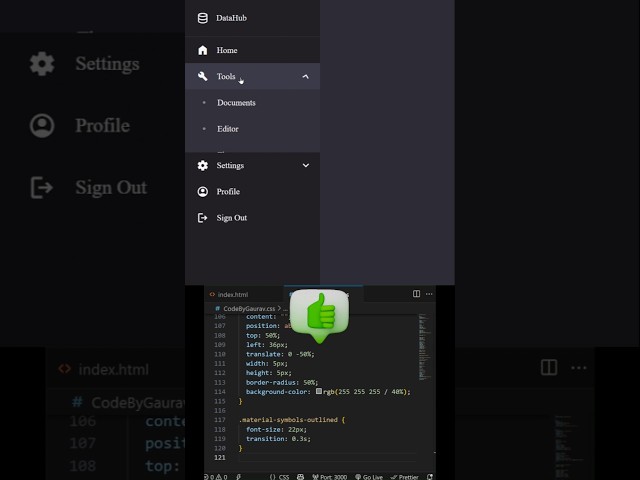
Task: Click split editor icon in small editor
Action: (416, 294)
